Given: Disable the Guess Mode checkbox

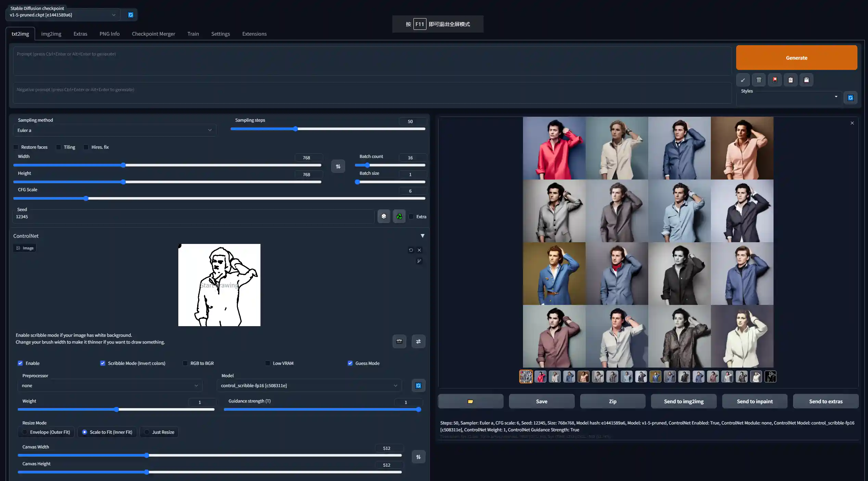Looking at the screenshot, I should point(350,363).
